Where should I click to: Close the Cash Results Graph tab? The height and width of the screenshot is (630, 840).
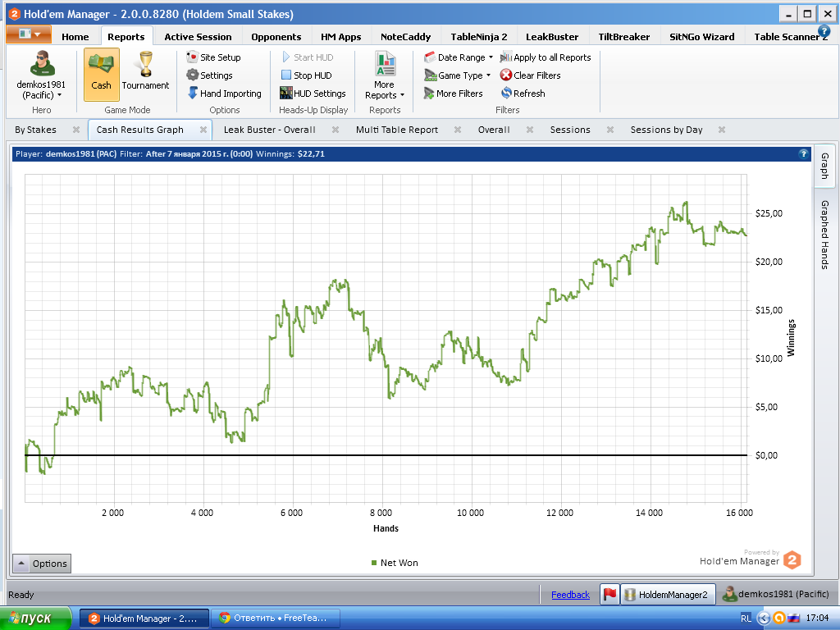click(203, 130)
